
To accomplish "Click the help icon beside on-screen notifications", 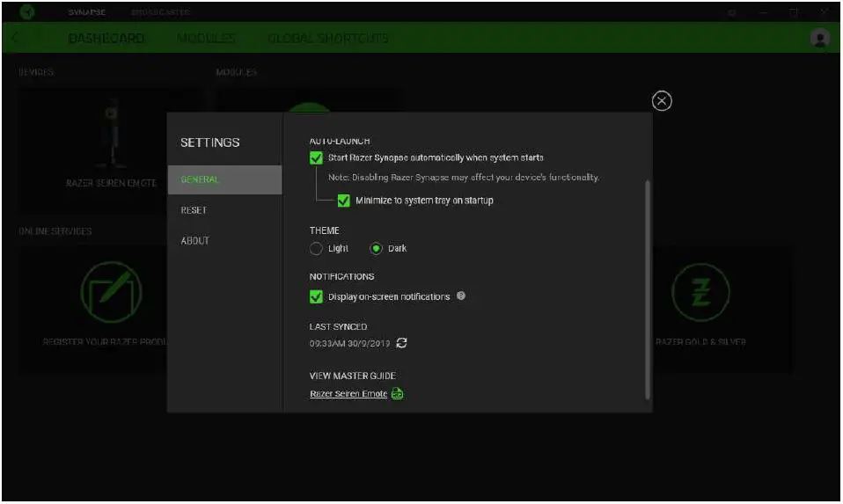I will click(461, 296).
